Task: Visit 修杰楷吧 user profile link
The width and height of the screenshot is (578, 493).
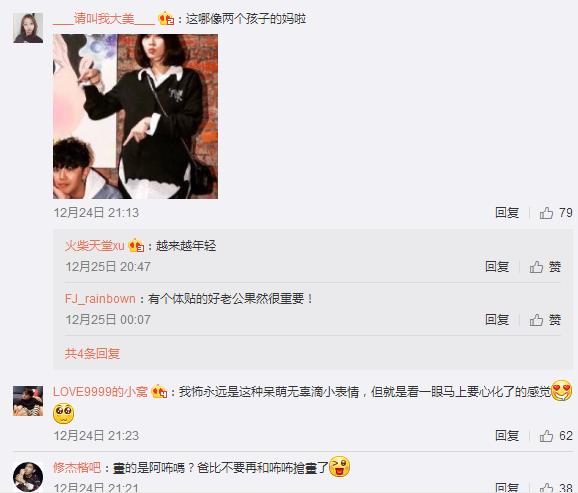Action: click(x=77, y=468)
